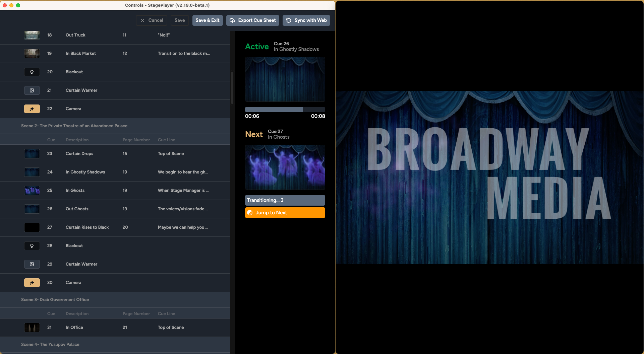This screenshot has height=354, width=644.
Task: Click the image icon for cue 29 Curtain Warmer
Action: click(x=32, y=264)
